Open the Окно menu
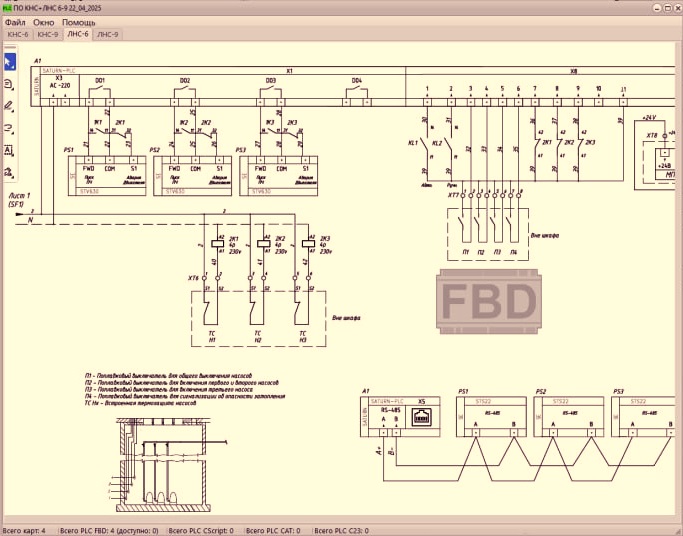This screenshot has width=683, height=536. (x=44, y=21)
